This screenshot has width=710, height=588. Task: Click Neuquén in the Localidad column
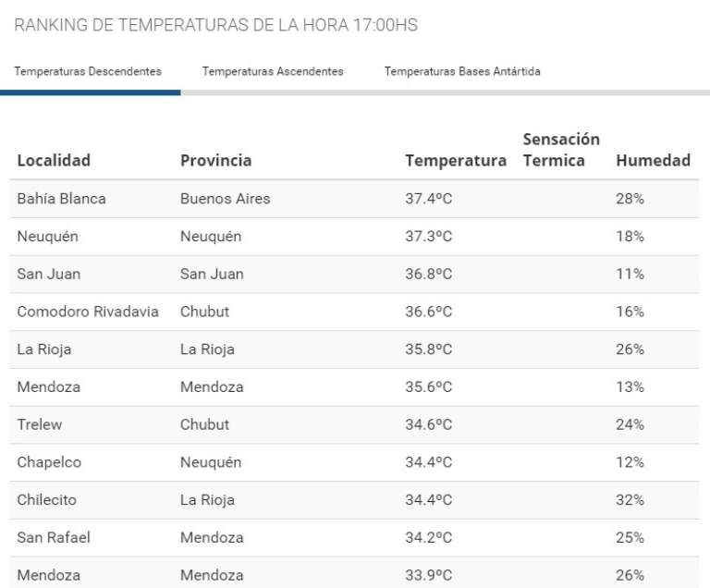click(47, 237)
